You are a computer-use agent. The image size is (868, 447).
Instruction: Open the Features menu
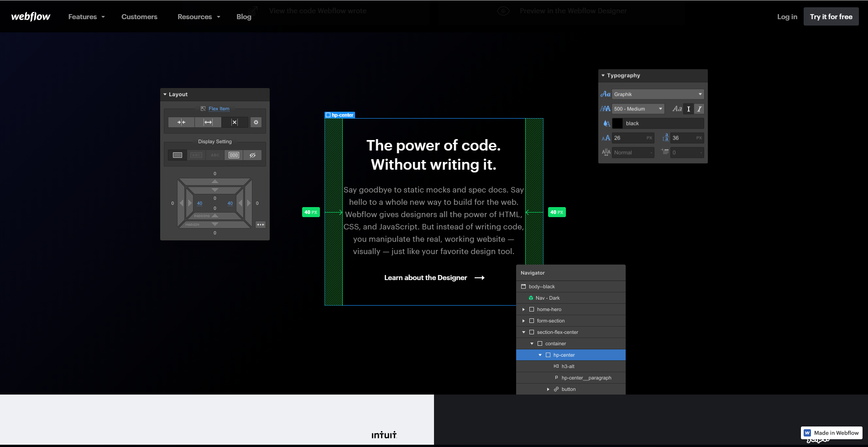[x=86, y=17]
